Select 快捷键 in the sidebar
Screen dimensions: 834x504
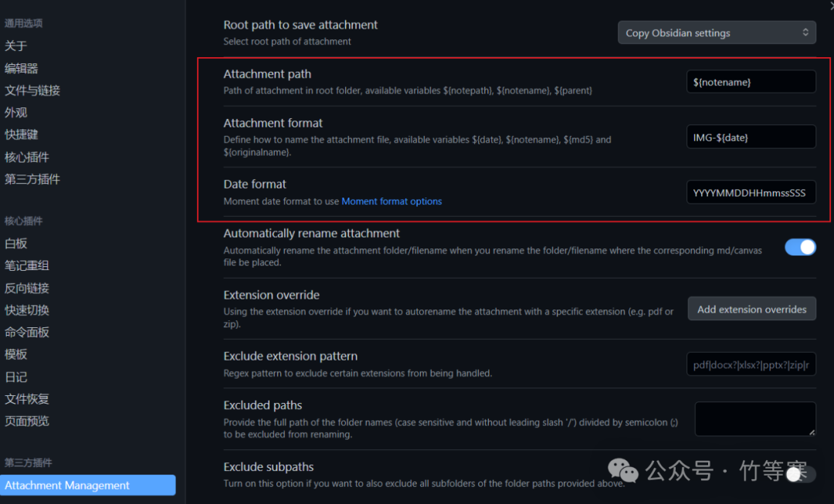click(x=22, y=134)
